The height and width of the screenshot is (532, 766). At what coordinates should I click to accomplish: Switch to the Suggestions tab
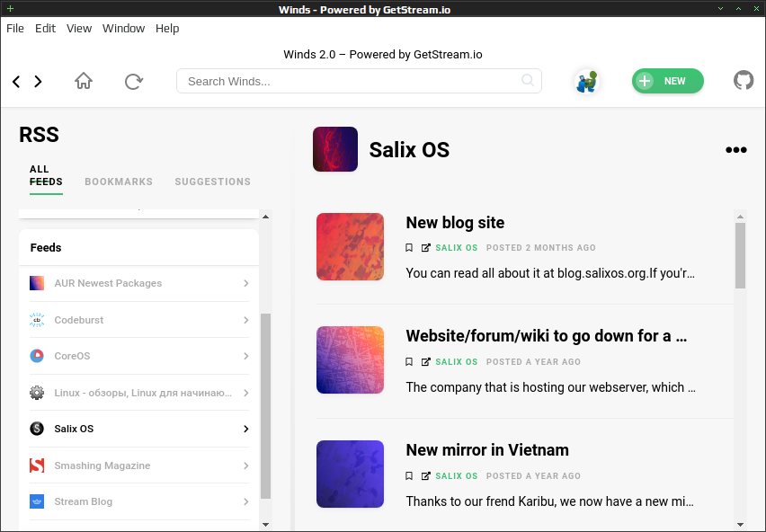click(213, 182)
